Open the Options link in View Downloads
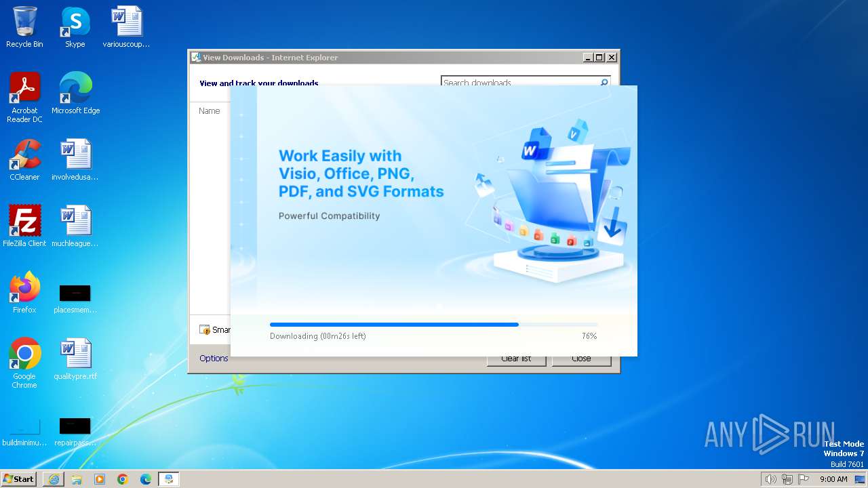Image resolution: width=868 pixels, height=488 pixels. (x=214, y=359)
